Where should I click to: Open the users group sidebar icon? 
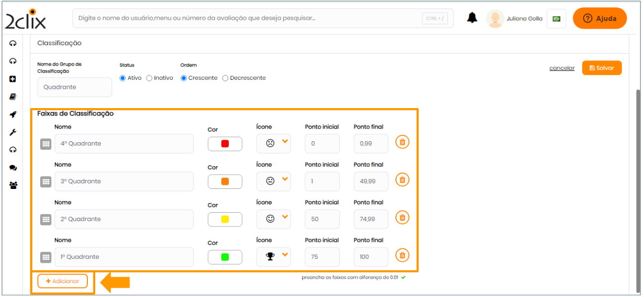pos(13,185)
